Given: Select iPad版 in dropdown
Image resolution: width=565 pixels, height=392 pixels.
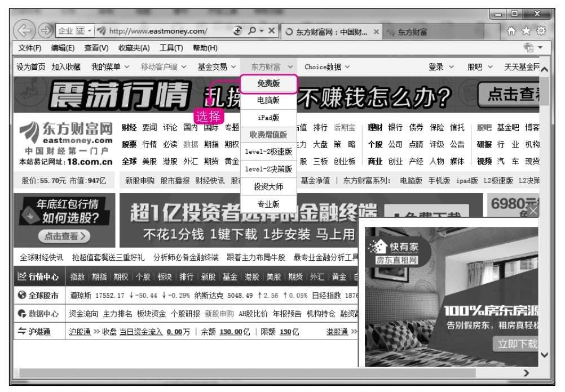Looking at the screenshot, I should 268,118.
